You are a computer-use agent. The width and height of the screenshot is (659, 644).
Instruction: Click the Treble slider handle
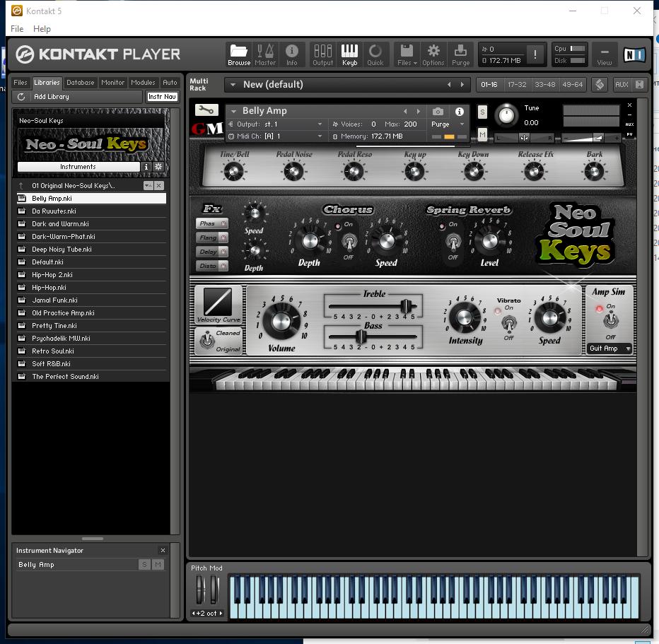pyautogui.click(x=407, y=305)
